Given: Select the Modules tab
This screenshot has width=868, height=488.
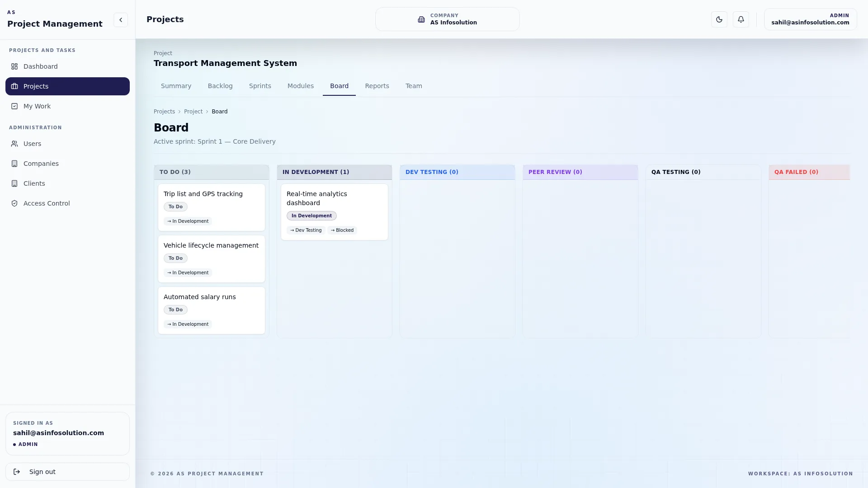Looking at the screenshot, I should pos(301,86).
